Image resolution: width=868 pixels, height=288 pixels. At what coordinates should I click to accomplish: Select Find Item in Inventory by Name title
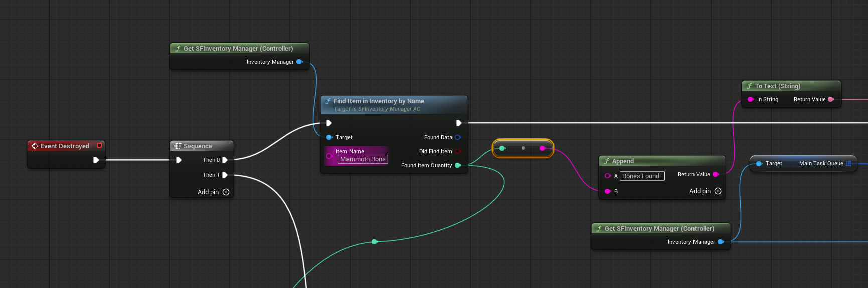coord(379,101)
